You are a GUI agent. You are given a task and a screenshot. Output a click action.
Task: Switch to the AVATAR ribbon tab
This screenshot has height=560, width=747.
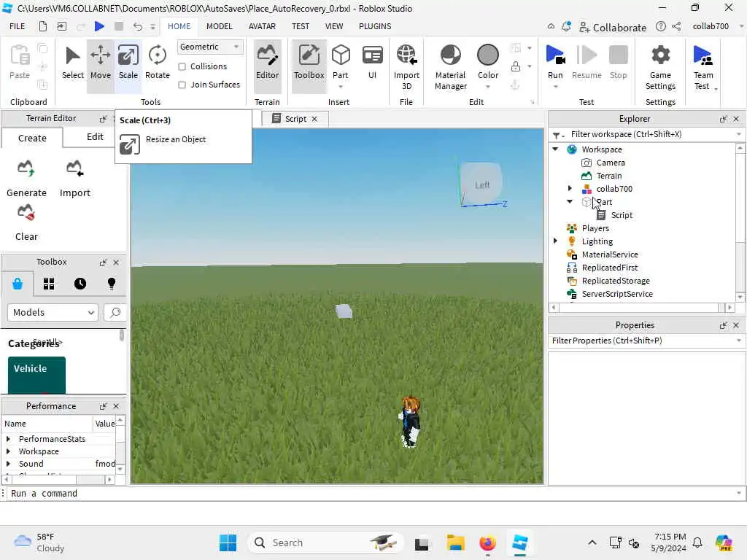coord(262,26)
